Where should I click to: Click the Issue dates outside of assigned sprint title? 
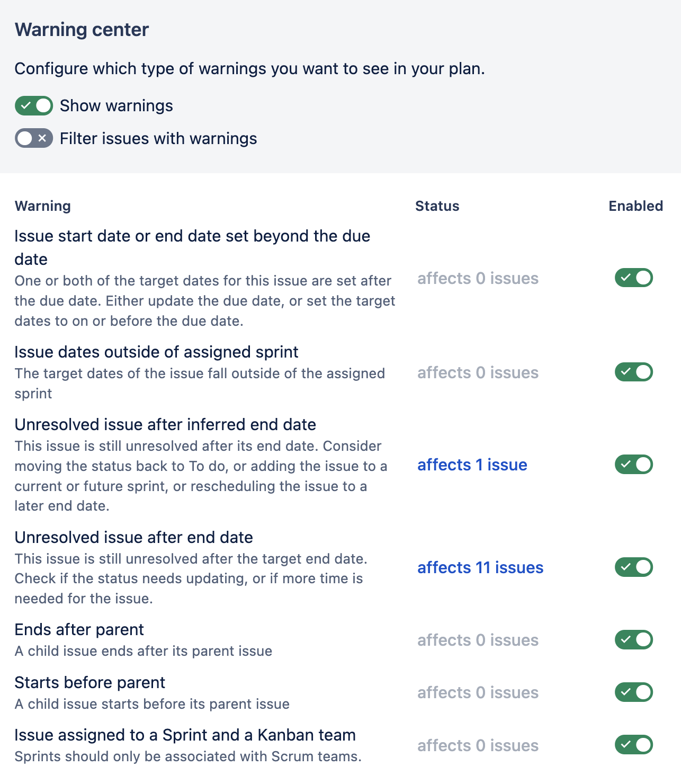pos(156,351)
